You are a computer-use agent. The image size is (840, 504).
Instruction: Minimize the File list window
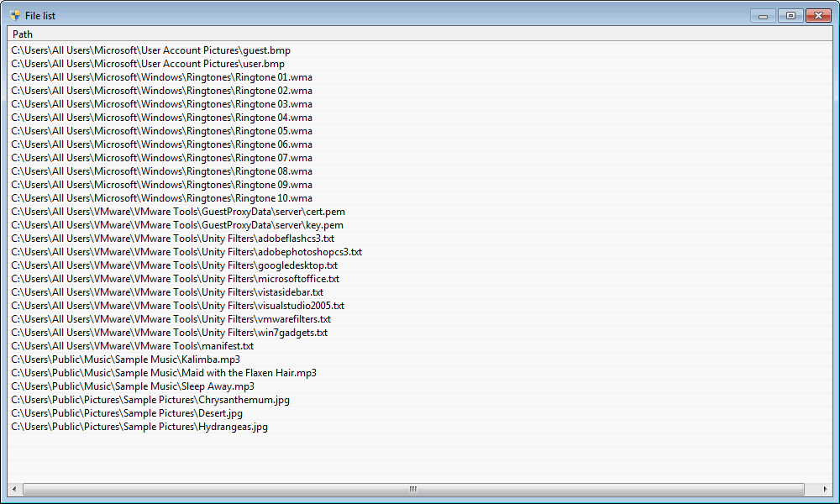(764, 16)
